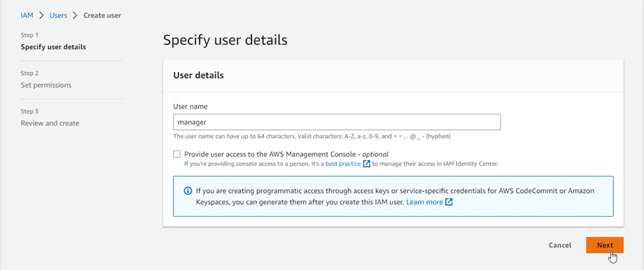Click the info icon in the blue notice
Viewport: 644px width, 270px height.
(188, 191)
